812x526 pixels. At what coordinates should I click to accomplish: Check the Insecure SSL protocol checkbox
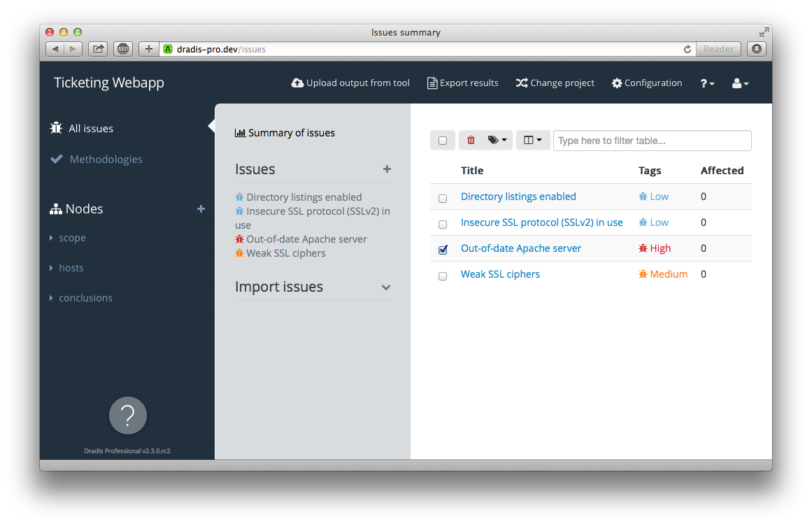(x=443, y=224)
